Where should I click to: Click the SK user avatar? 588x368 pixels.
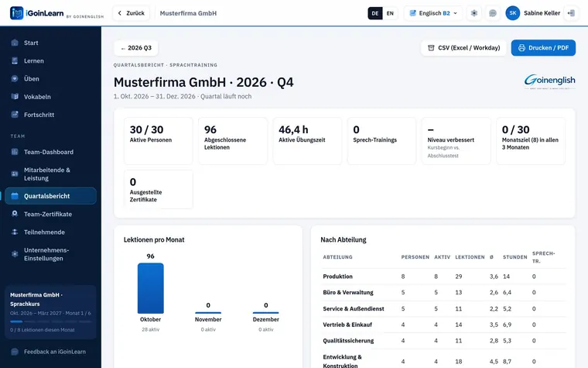coord(513,13)
